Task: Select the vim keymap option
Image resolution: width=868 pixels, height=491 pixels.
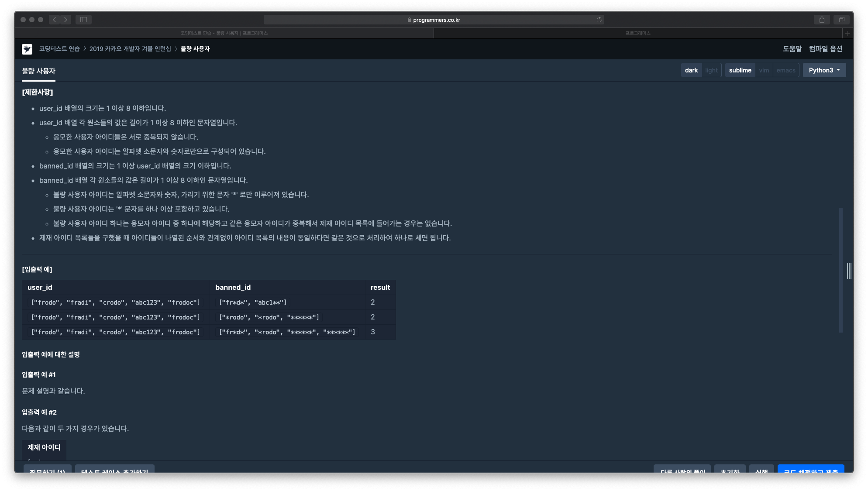Action: click(764, 70)
